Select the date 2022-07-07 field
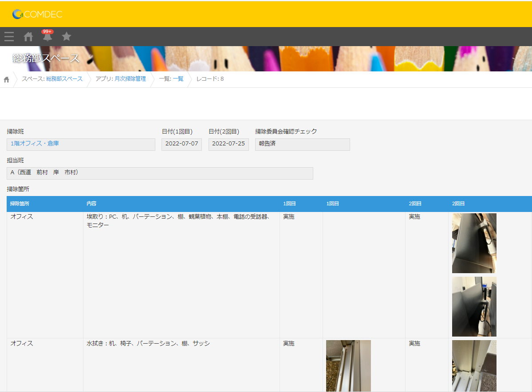 pos(181,144)
